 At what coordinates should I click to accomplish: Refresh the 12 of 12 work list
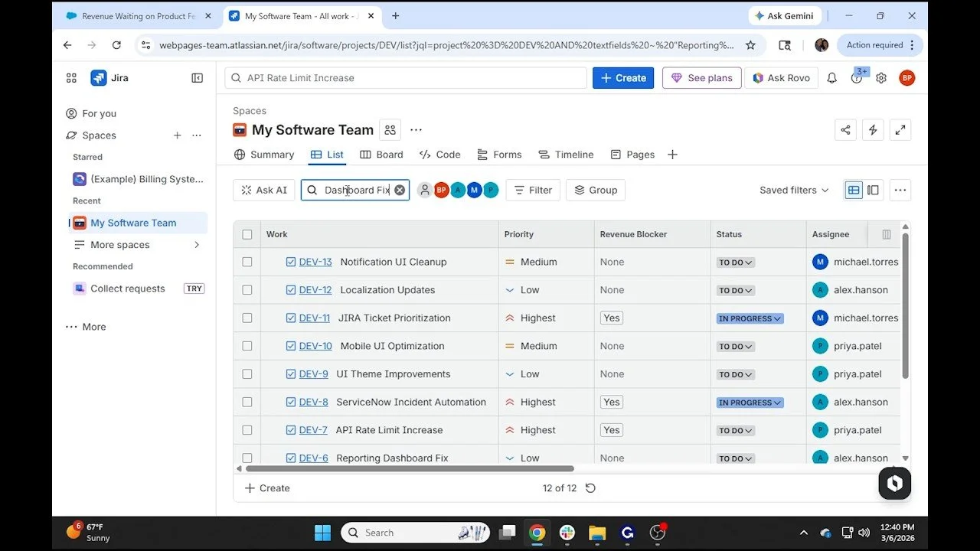coord(590,488)
